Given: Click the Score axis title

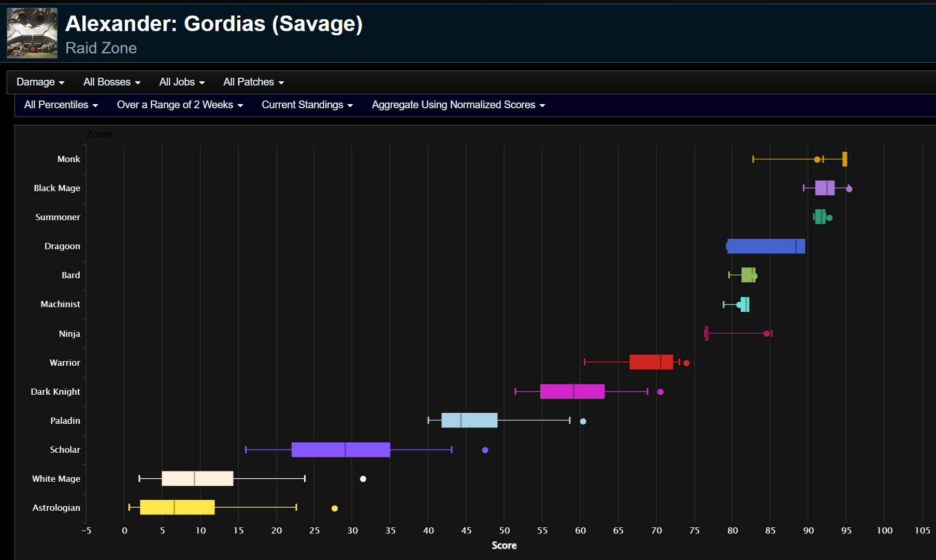Looking at the screenshot, I should (x=505, y=545).
